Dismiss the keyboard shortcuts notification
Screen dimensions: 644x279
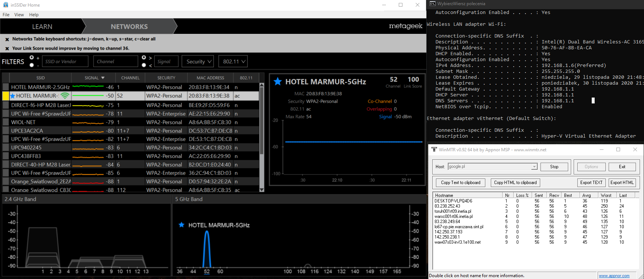click(x=7, y=39)
